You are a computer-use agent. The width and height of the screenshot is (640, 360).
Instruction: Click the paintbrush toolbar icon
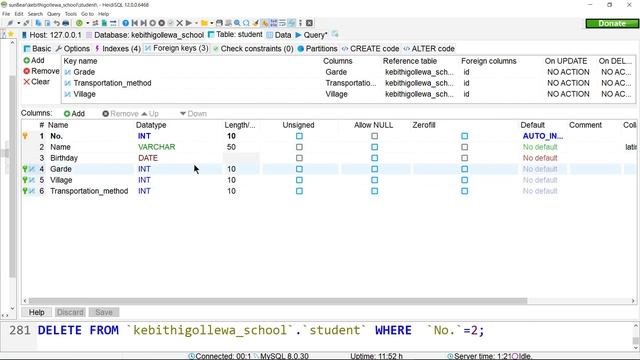255,23
